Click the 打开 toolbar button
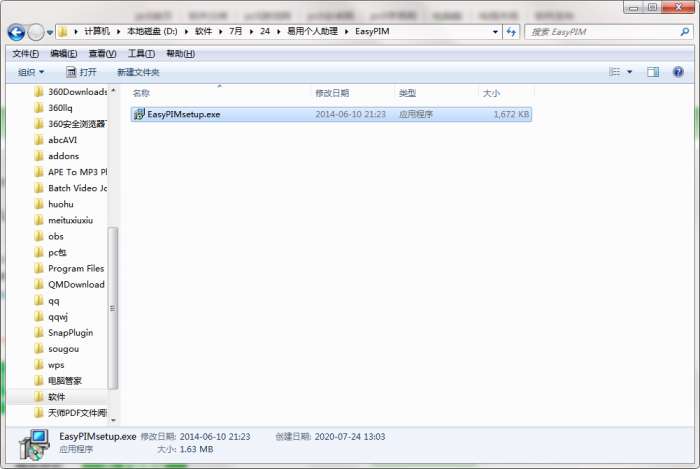The height and width of the screenshot is (469, 700). [81, 72]
